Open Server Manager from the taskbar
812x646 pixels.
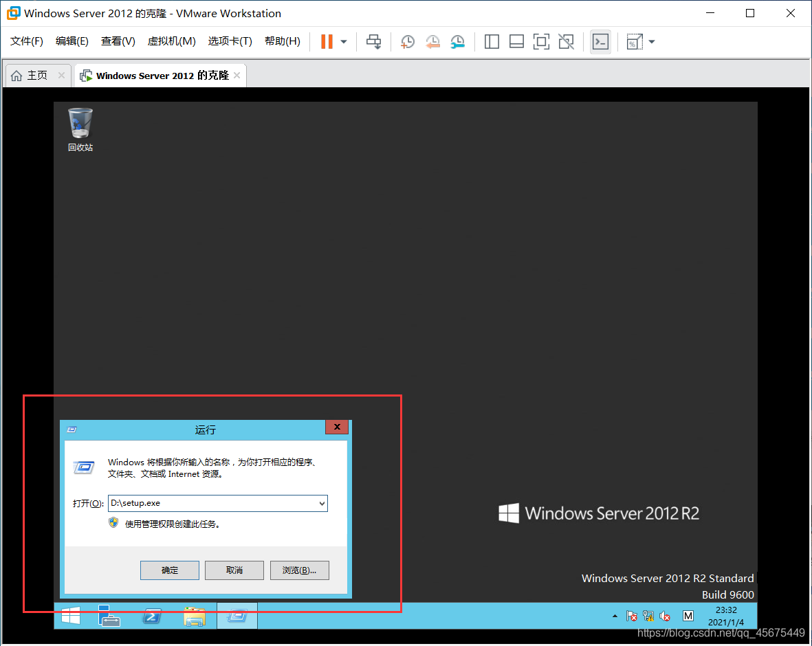109,616
